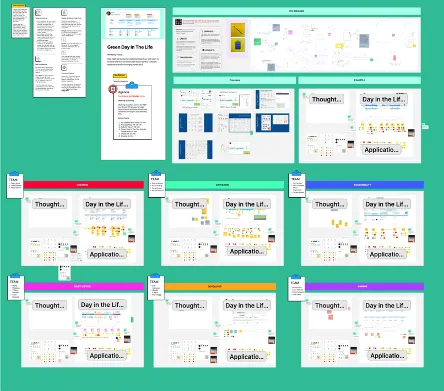Select Applicatio label in the red frame
This screenshot has width=444, height=391.
point(107,254)
